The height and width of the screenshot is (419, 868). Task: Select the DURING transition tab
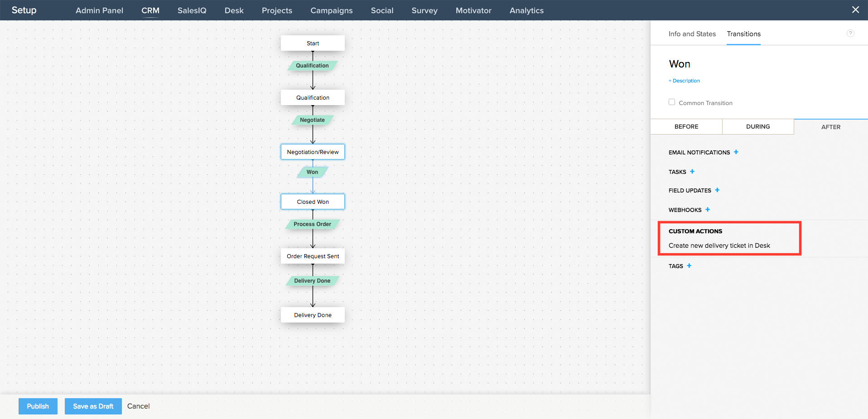click(x=757, y=127)
